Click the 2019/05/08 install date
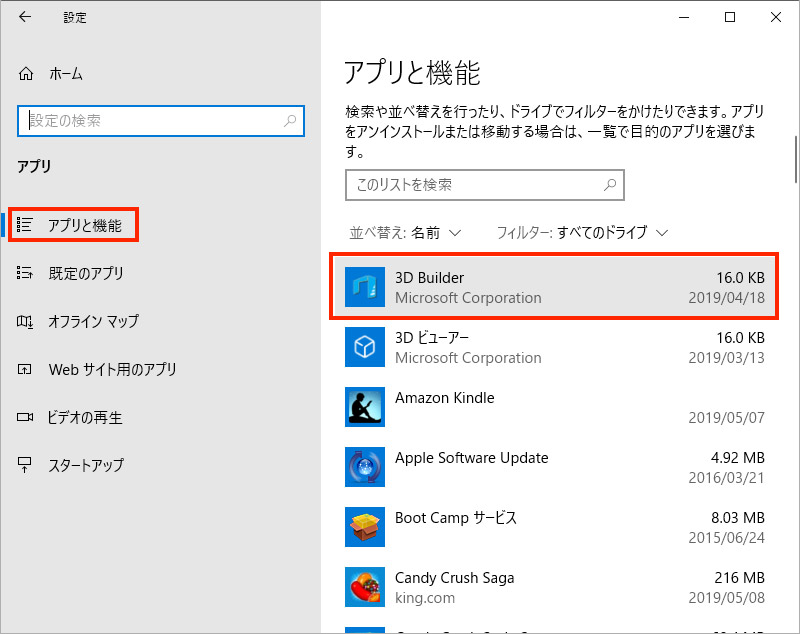This screenshot has height=634, width=800. click(727, 598)
